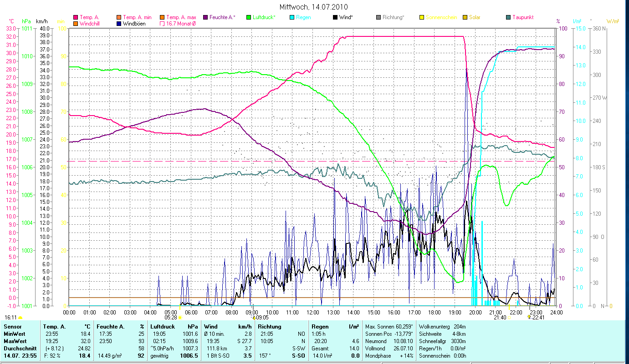Click the green Luftdruck legend swatch

248,17
